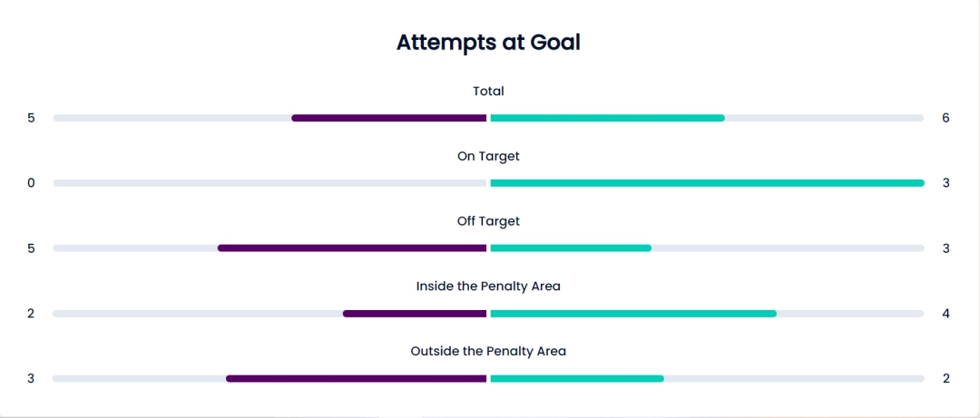Select the purple Inside the Penalty Area bar
The height and width of the screenshot is (418, 980).
415,314
